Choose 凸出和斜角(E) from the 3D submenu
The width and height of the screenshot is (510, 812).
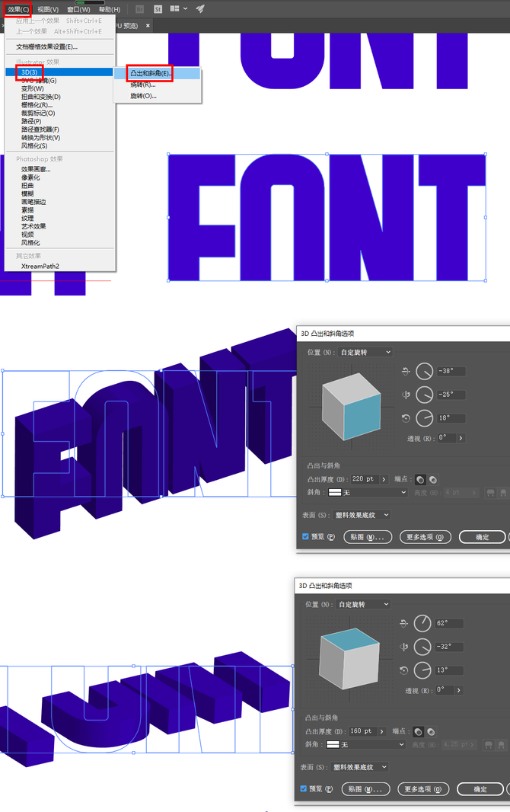coord(158,74)
